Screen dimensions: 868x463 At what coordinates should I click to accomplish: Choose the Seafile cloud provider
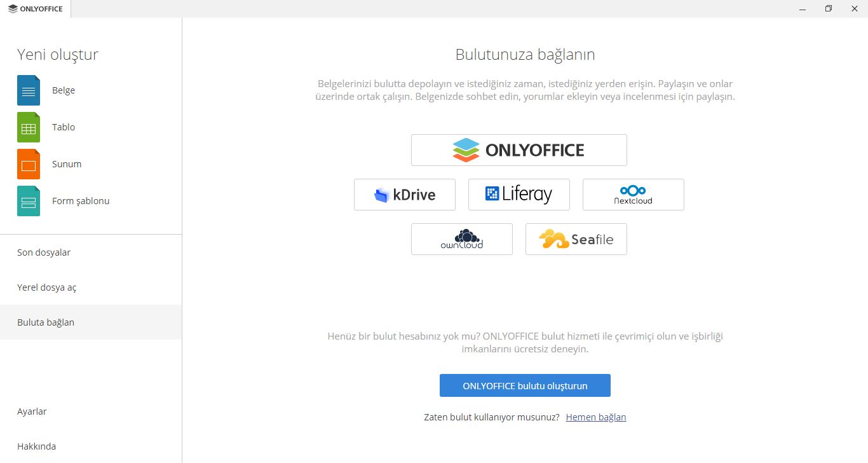click(576, 239)
